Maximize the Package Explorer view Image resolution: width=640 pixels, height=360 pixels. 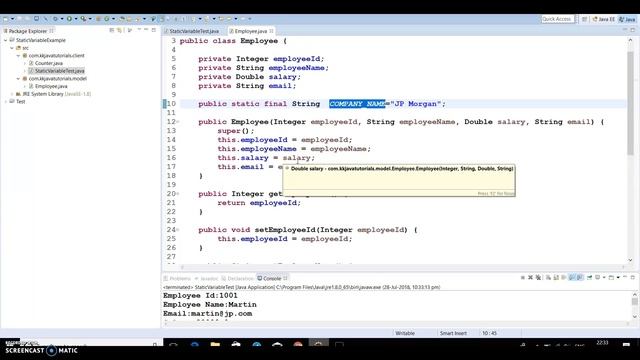pos(153,30)
